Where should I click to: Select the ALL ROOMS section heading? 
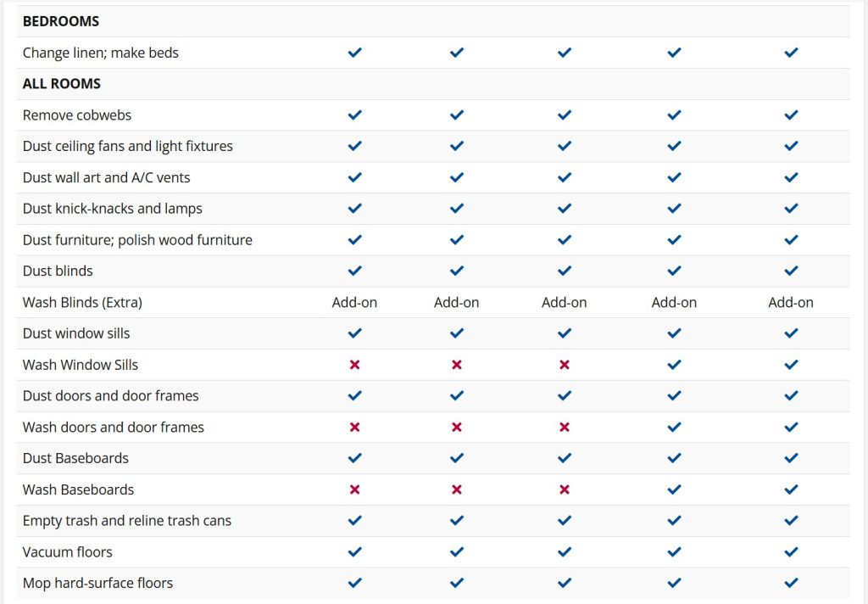(x=62, y=84)
